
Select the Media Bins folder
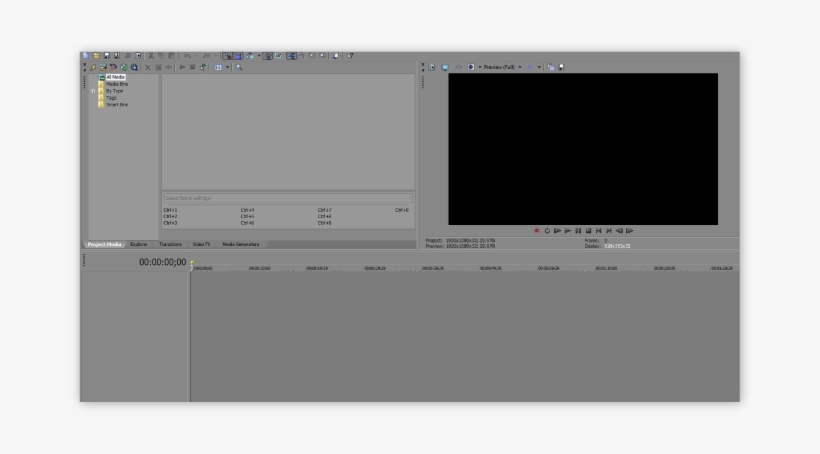click(x=117, y=84)
